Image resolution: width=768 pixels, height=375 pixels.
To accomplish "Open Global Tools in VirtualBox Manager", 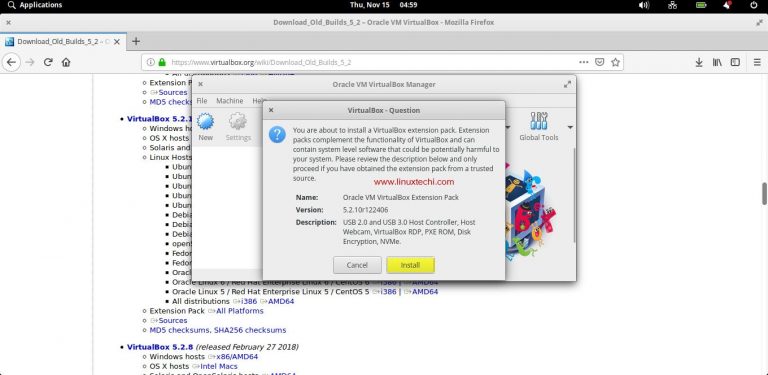I will (539, 127).
